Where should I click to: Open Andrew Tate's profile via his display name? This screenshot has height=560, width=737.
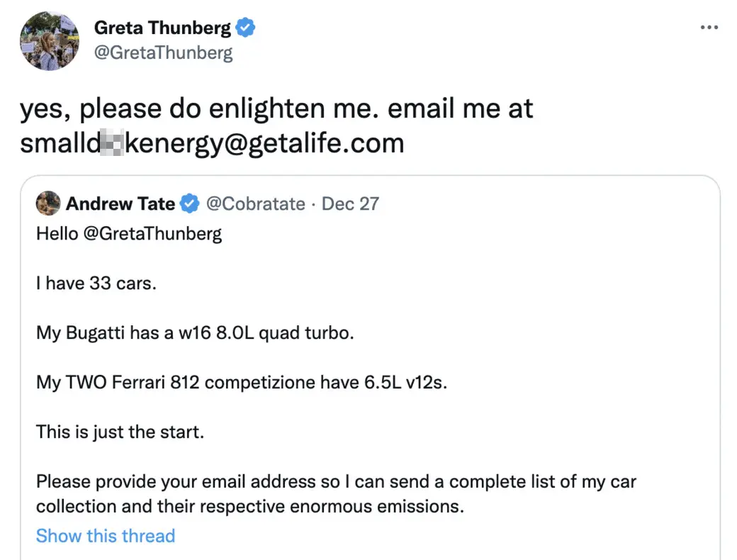[121, 203]
